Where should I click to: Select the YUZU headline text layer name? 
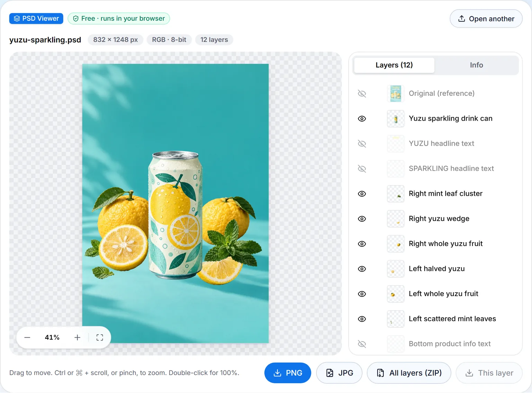pos(442,144)
